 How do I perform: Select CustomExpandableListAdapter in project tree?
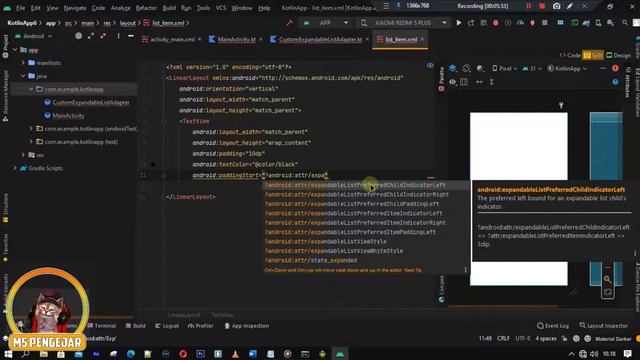pos(87,102)
